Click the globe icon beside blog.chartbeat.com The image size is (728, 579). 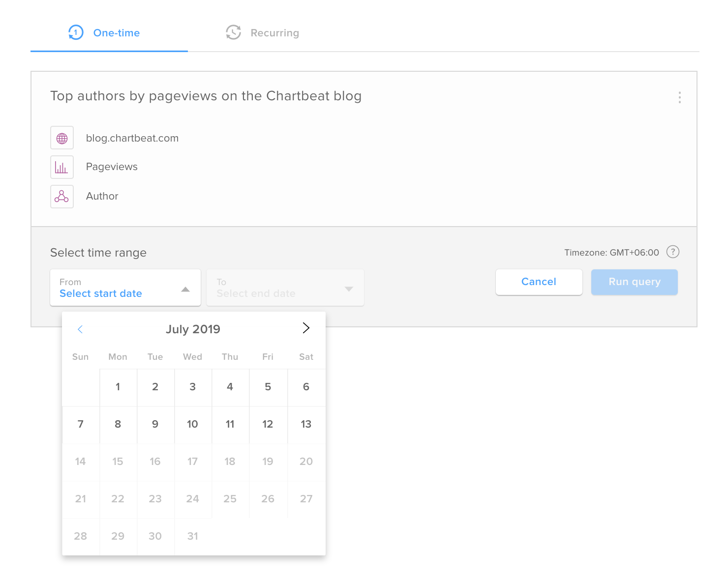pos(62,138)
